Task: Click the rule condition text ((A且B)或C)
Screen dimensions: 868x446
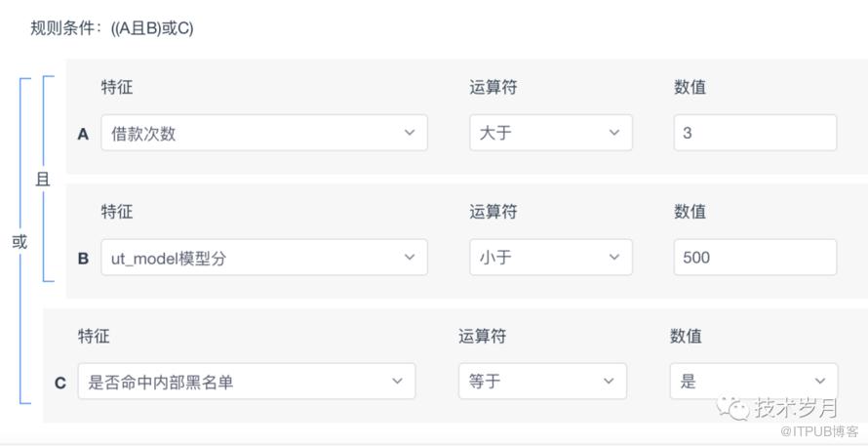Action: point(152,28)
